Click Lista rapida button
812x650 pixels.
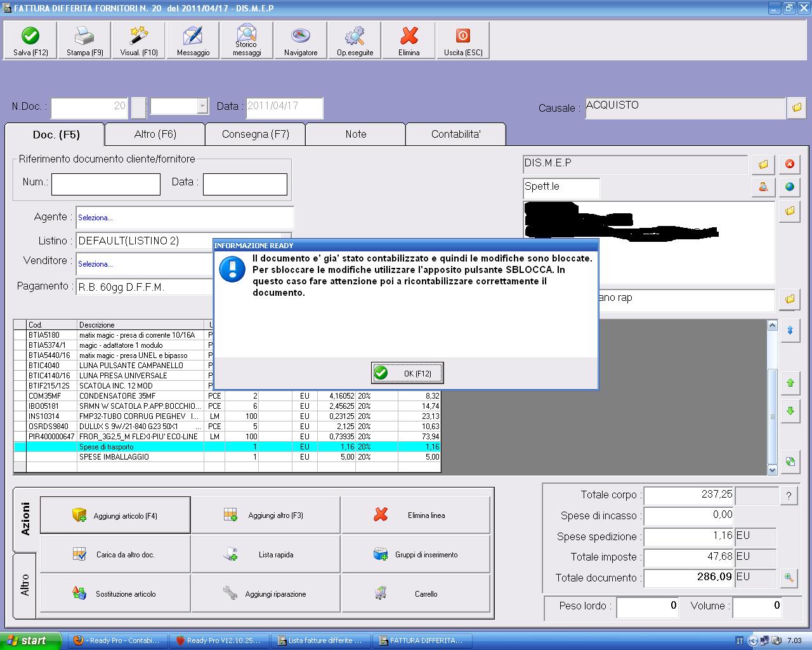click(x=266, y=554)
